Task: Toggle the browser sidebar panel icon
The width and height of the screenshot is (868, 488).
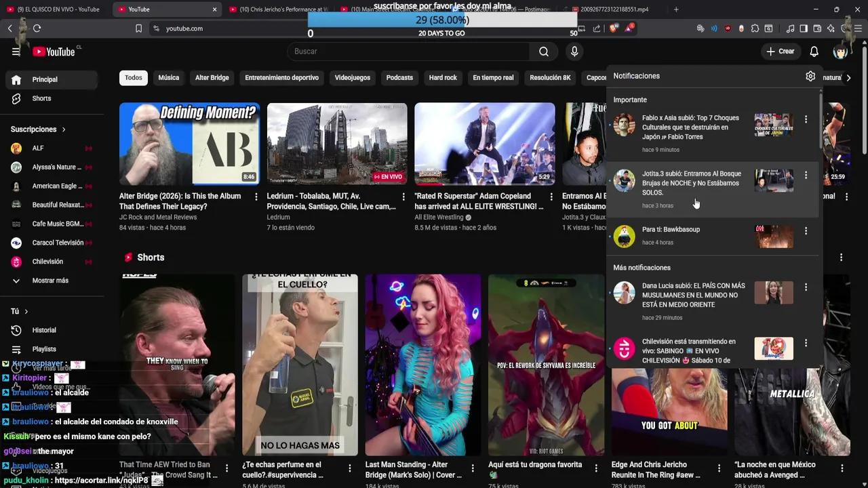Action: pyautogui.click(x=804, y=28)
